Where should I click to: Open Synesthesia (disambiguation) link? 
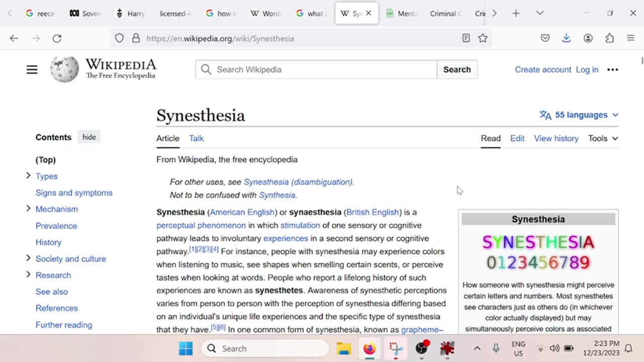pos(298,182)
